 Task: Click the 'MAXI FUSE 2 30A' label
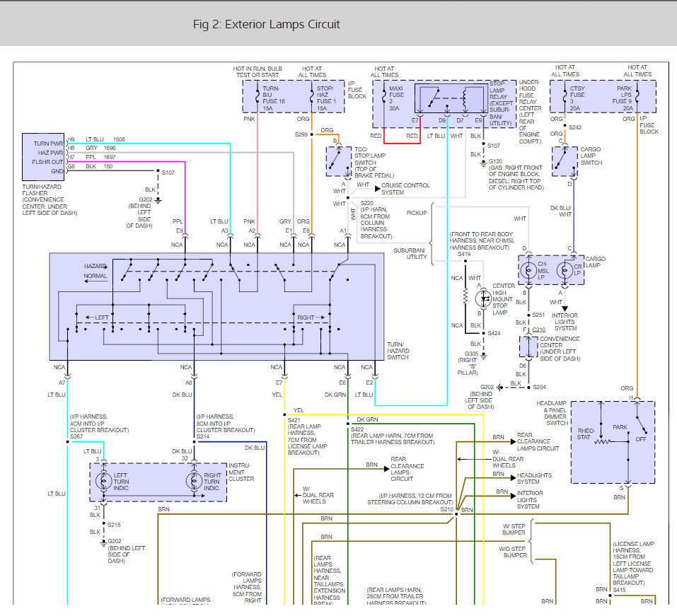(396, 98)
